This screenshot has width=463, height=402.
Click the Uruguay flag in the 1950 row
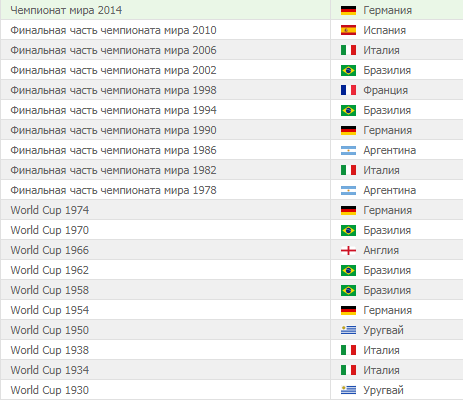pyautogui.click(x=348, y=330)
